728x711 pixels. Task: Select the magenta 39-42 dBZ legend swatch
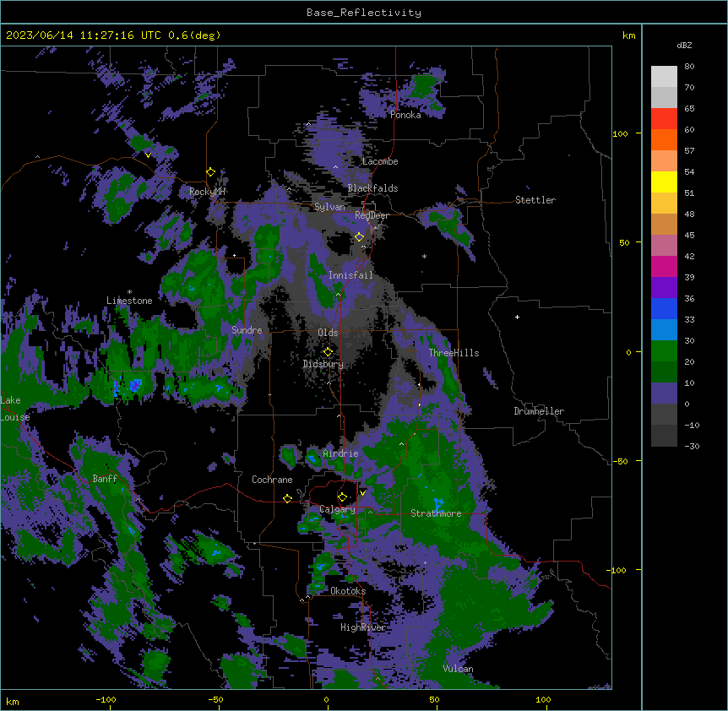click(664, 266)
